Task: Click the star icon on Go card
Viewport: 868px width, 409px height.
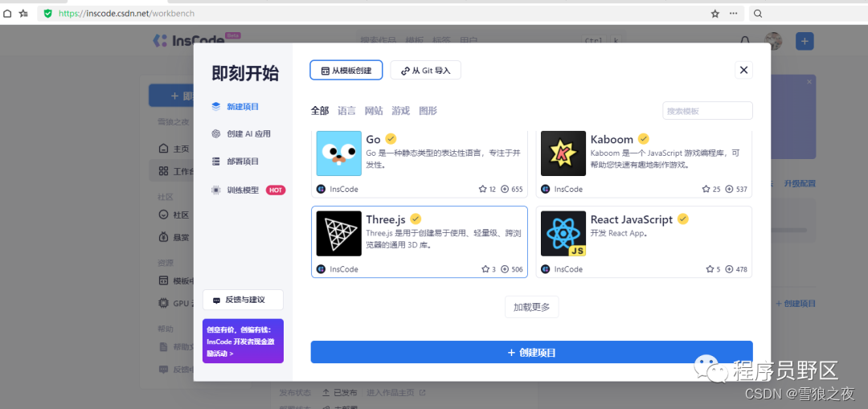Action: (482, 190)
